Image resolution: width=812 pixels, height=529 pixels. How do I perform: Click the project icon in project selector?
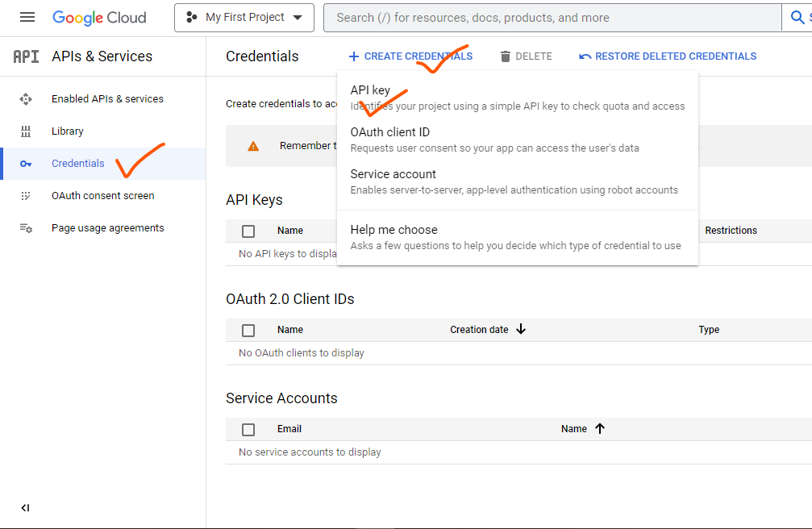192,18
